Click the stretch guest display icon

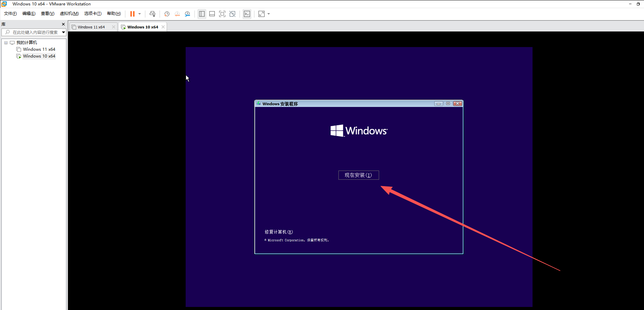click(x=262, y=14)
